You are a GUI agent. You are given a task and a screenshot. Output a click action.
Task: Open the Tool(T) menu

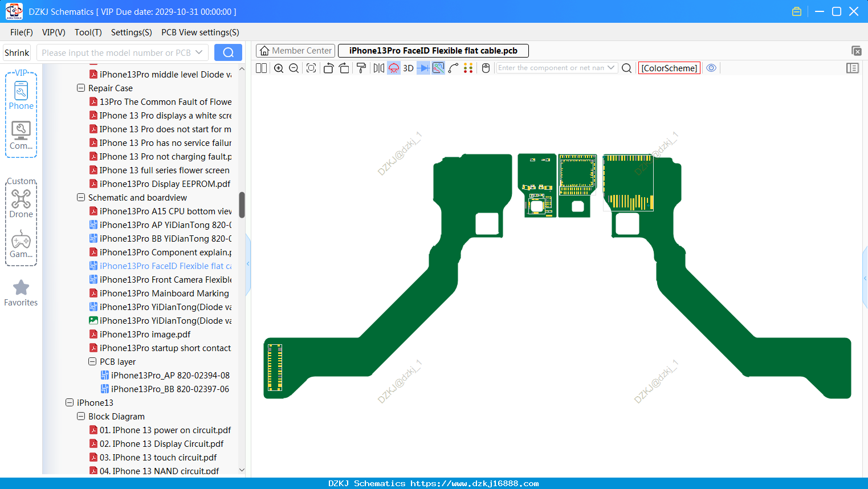pos(88,32)
